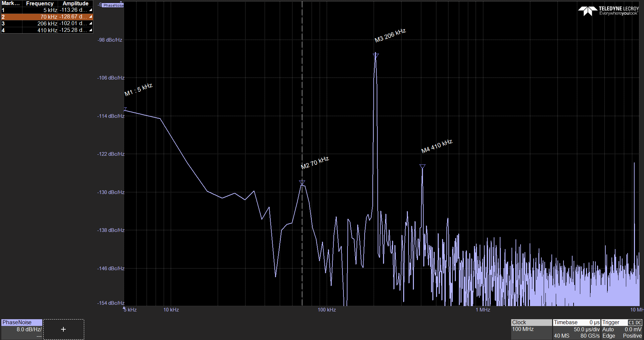Image resolution: width=644 pixels, height=340 pixels.
Task: Click the C1 DC trigger coupling badge
Action: pos(635,323)
